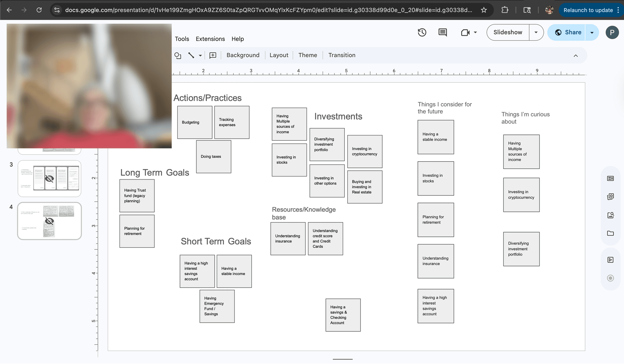Viewport: 624px width, 364px height.
Task: Bookmark page with the star icon
Action: (484, 10)
